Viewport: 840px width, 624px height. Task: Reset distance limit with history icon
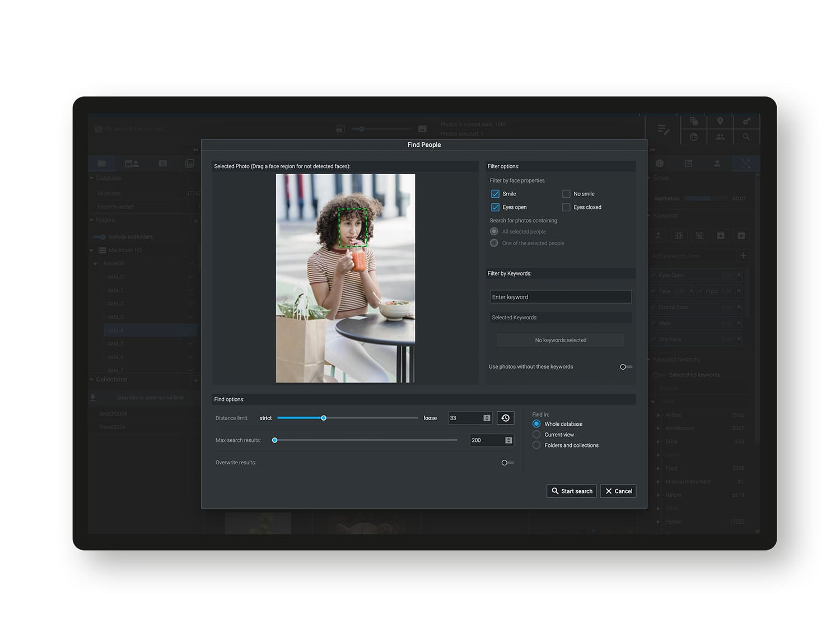[x=505, y=418]
